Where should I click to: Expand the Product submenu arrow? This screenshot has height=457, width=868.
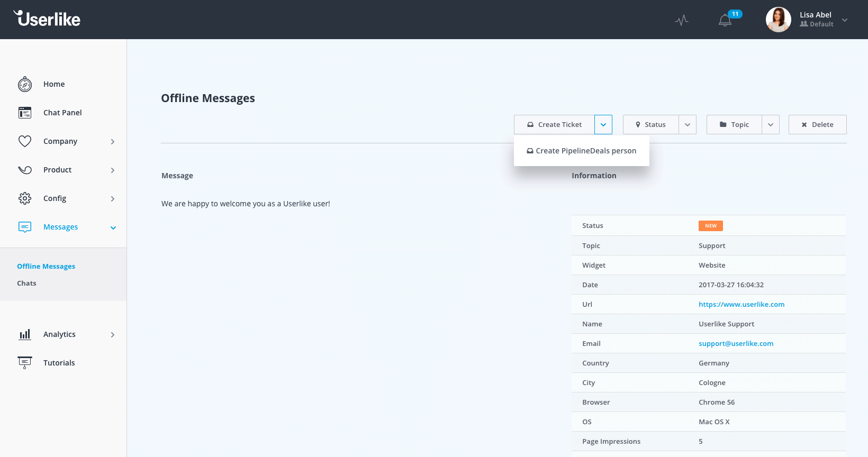(x=113, y=170)
